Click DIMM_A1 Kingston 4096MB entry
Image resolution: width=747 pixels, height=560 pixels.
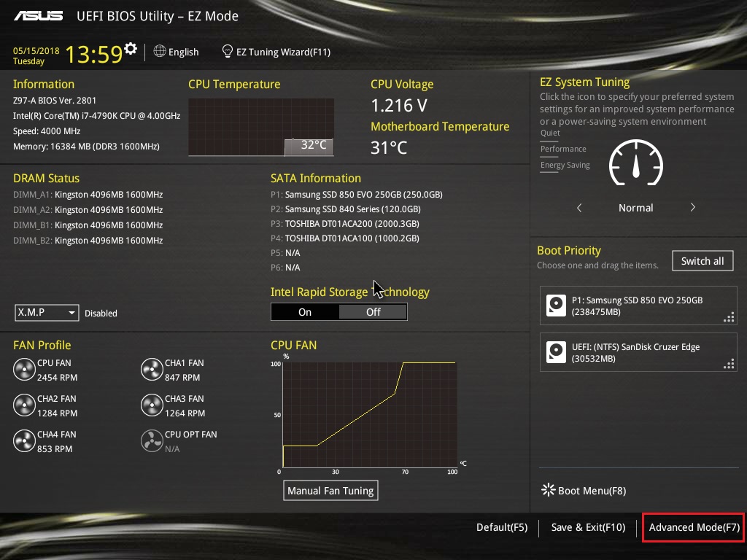(x=88, y=194)
